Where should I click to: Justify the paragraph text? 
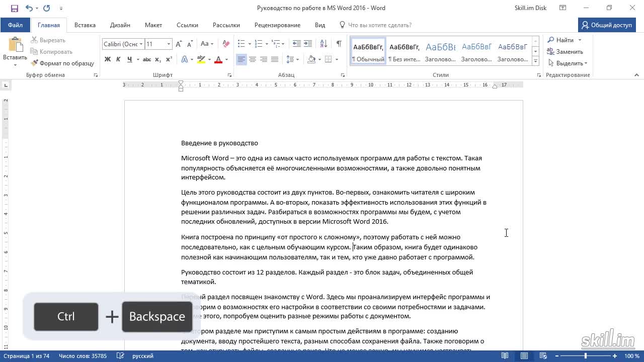tap(275, 59)
